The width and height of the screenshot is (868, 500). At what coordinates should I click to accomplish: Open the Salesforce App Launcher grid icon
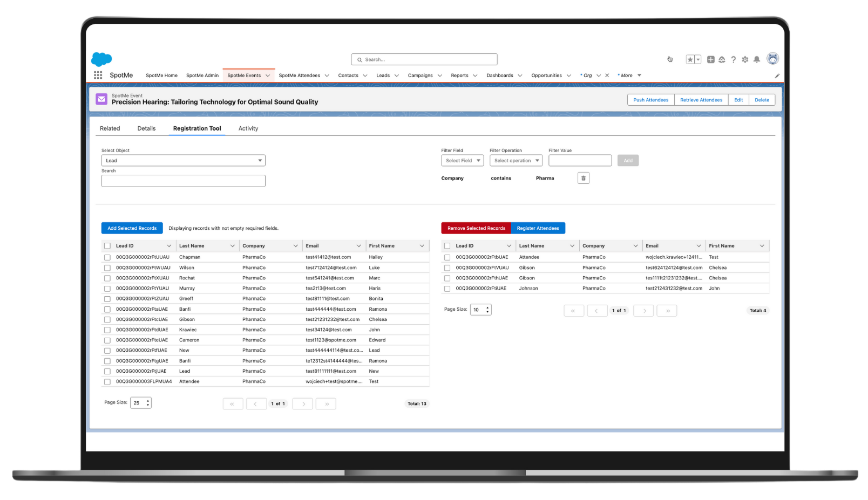[x=98, y=75]
